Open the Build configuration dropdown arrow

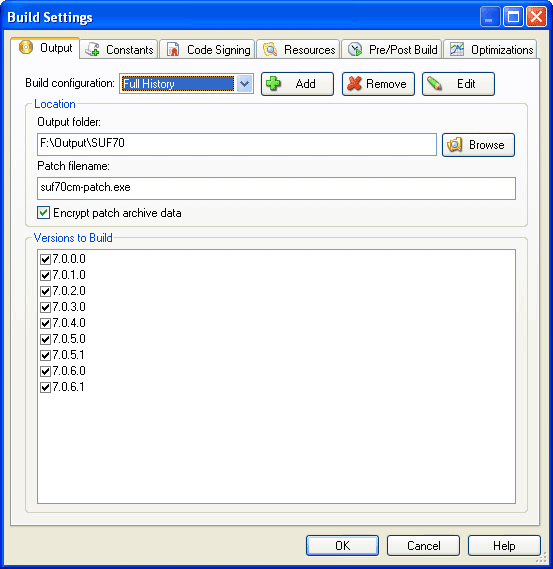pos(245,84)
